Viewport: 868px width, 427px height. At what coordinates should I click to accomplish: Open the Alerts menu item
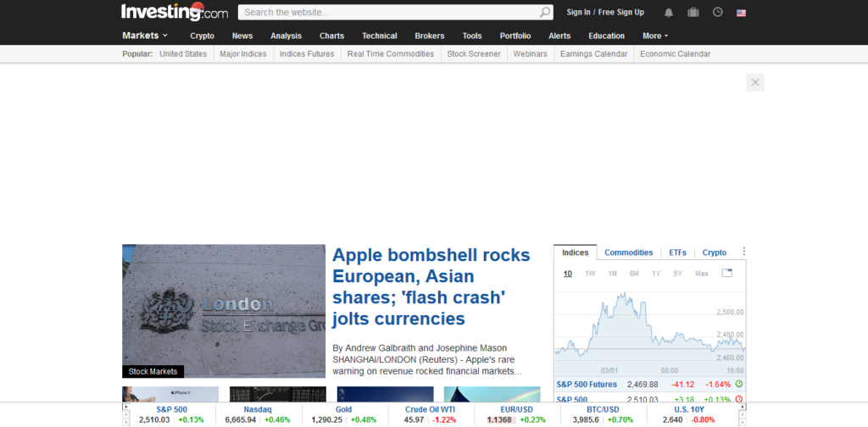[x=559, y=36]
